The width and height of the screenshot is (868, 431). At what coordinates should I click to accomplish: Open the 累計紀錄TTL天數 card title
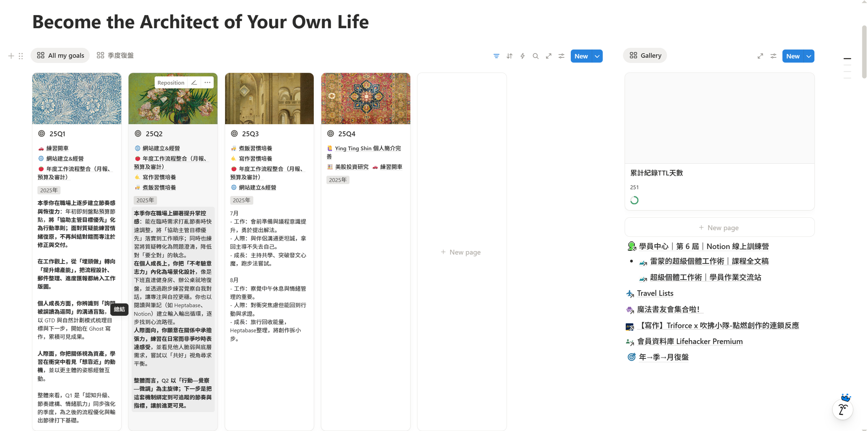657,173
